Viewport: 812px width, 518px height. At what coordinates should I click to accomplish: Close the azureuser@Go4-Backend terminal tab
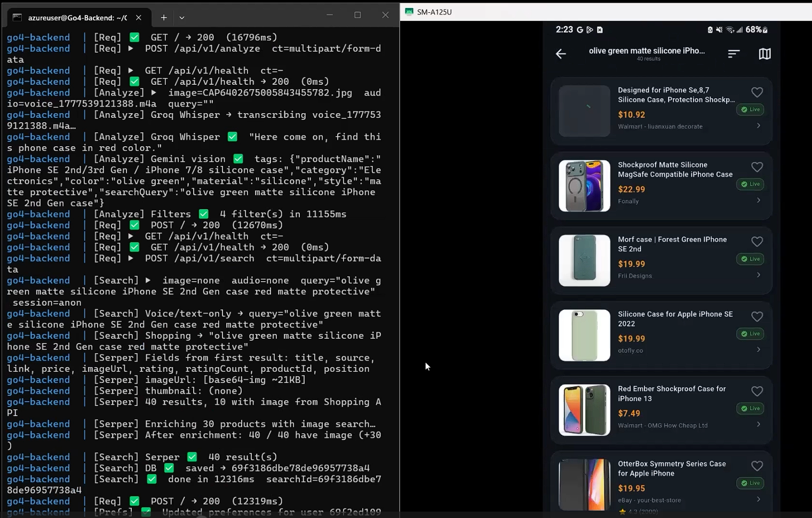pos(139,18)
